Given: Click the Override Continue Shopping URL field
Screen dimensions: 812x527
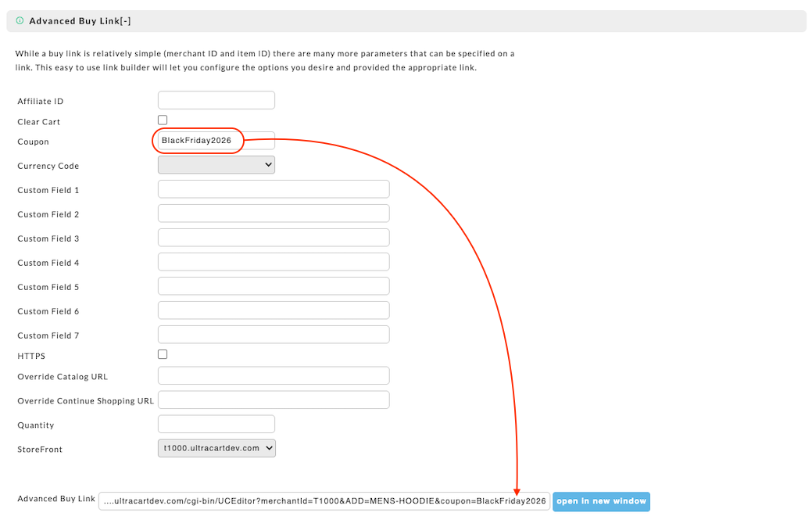Looking at the screenshot, I should 274,400.
